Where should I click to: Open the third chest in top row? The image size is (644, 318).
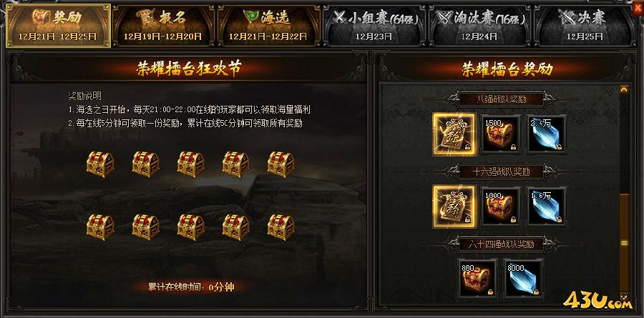(190, 164)
